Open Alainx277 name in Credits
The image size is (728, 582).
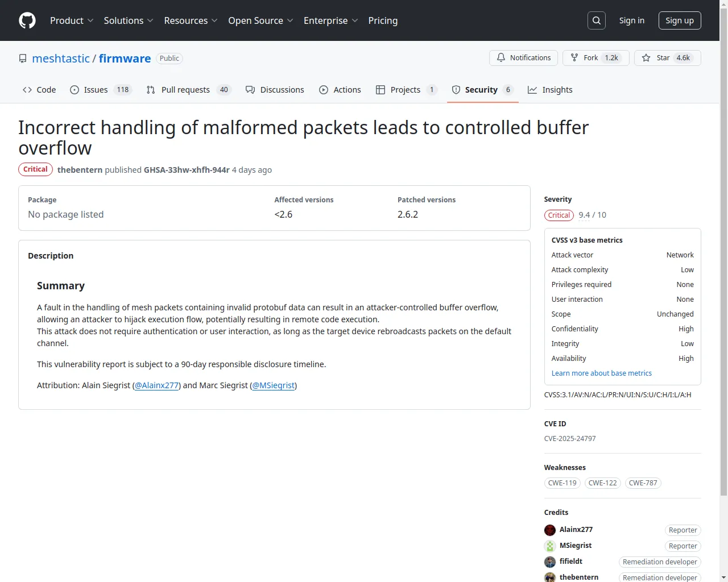pos(576,530)
